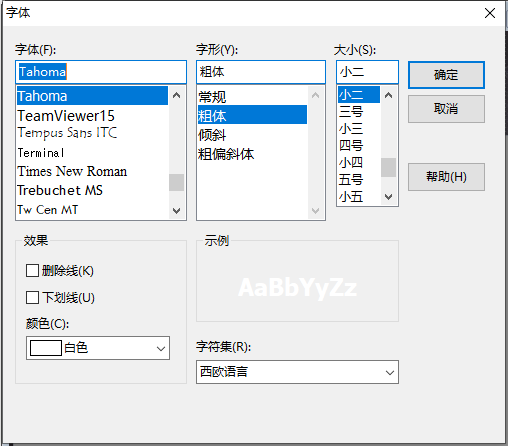Click the white color swatch preview

pyautogui.click(x=46, y=348)
